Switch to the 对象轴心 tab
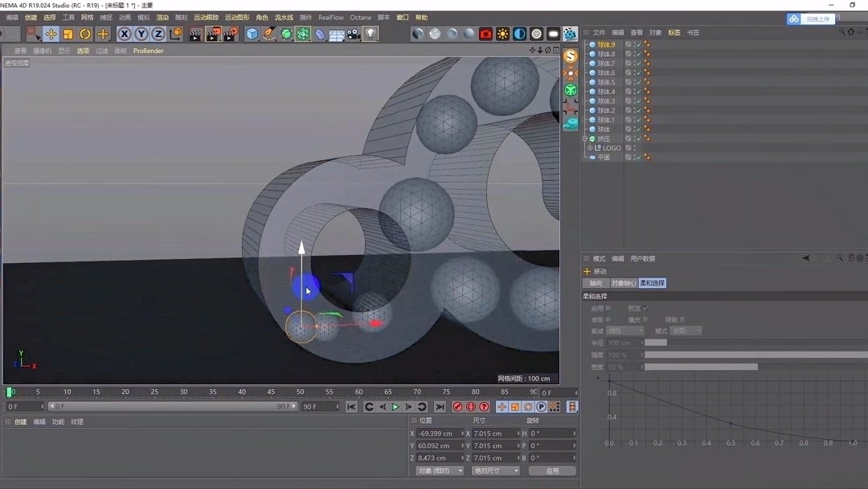868x489 pixels. coord(624,282)
